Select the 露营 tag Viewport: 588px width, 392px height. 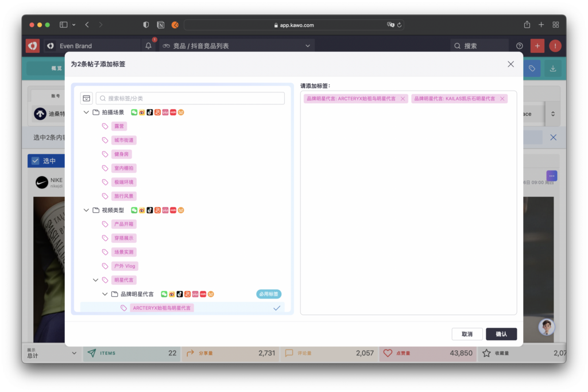(119, 126)
